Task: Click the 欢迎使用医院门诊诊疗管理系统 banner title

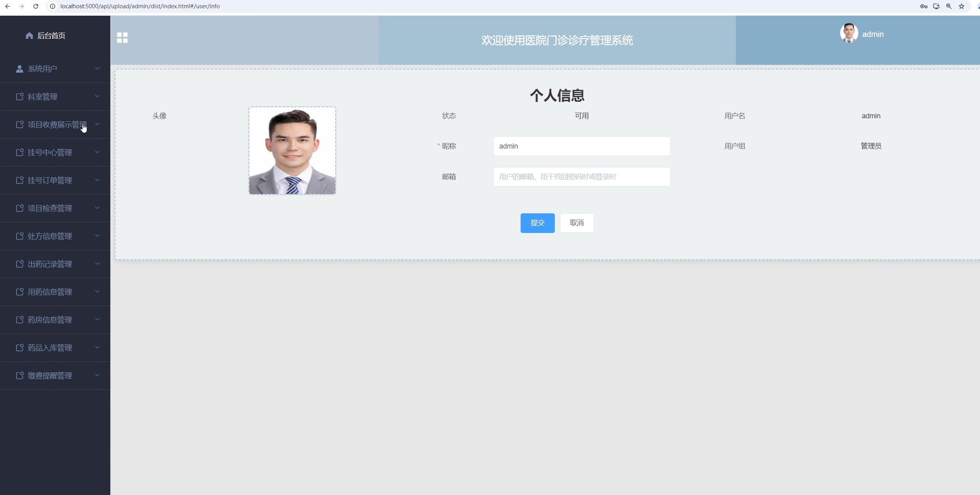Action: (557, 40)
